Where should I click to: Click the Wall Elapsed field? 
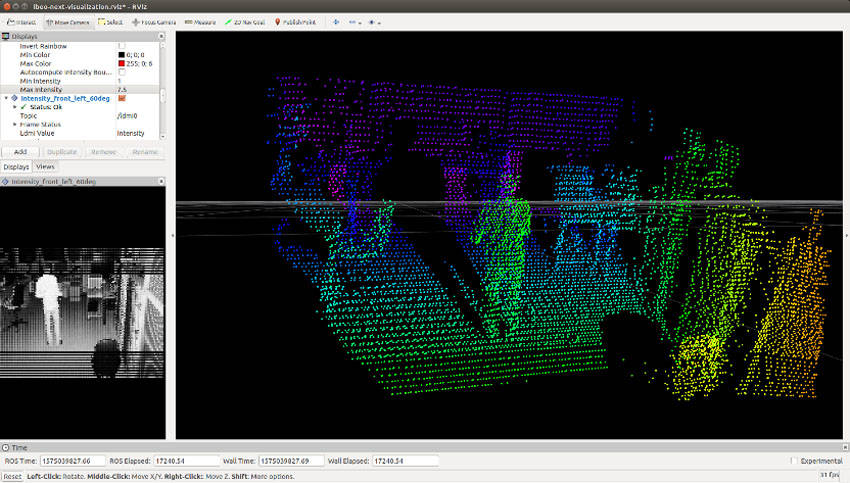coord(405,461)
